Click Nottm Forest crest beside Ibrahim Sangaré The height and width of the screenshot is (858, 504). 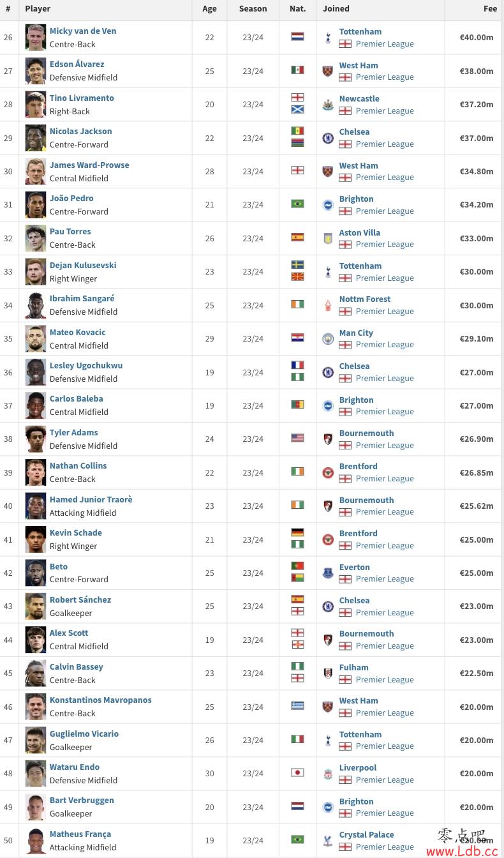[328, 305]
